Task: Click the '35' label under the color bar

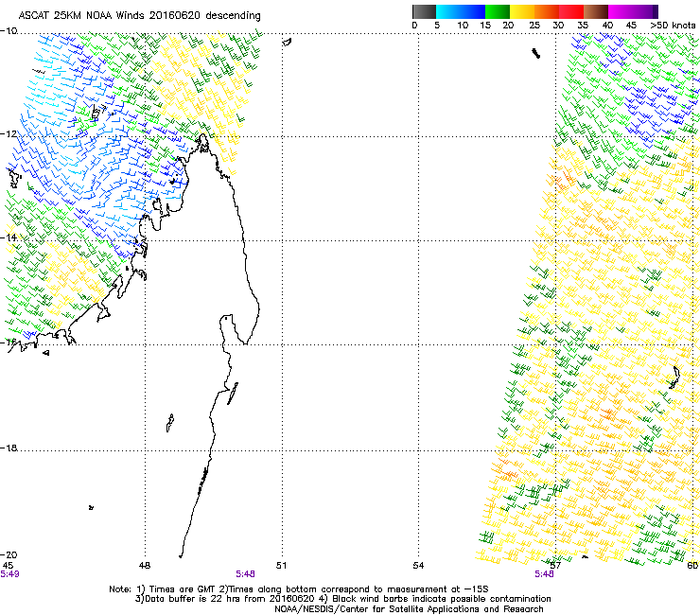Action: [x=583, y=26]
